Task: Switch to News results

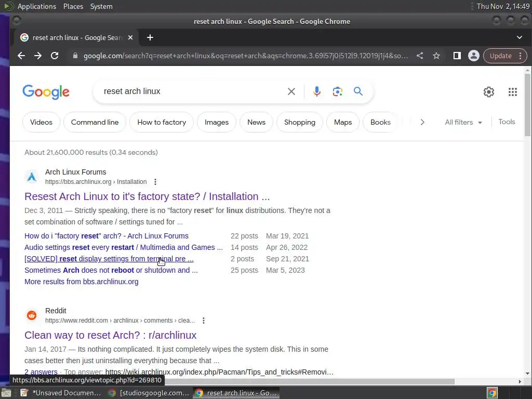Action: point(256,122)
